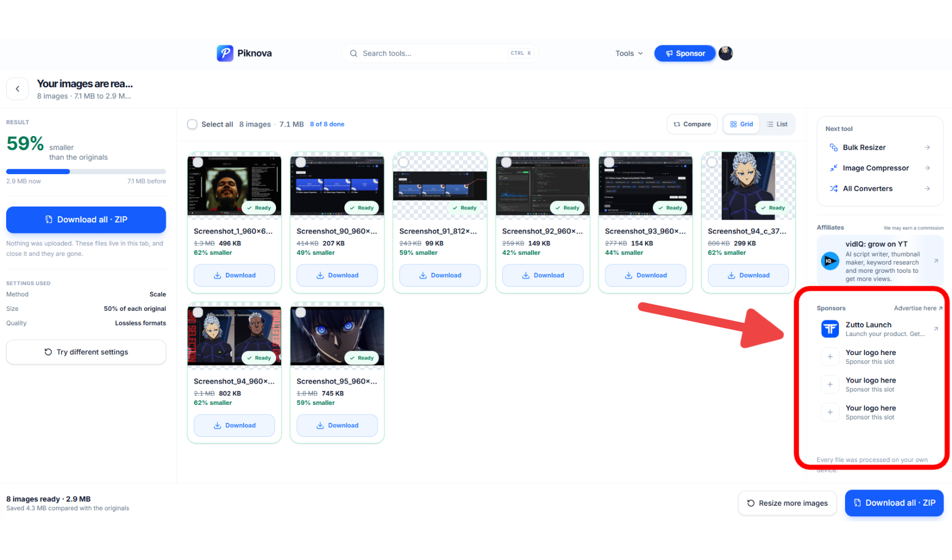
Task: Click the plus icon of first empty sponsor slot
Action: pos(830,357)
